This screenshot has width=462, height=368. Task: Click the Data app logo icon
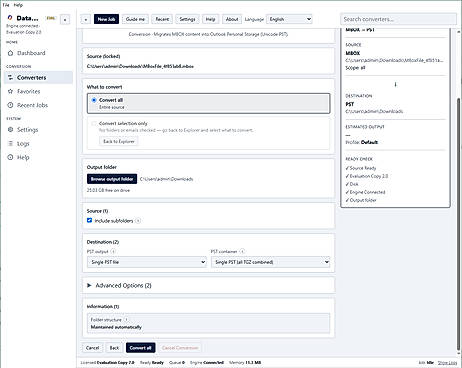(x=10, y=18)
